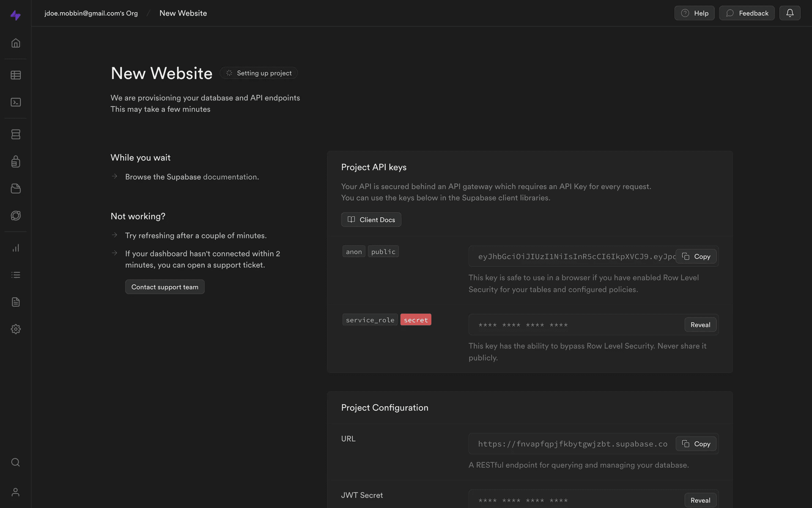The image size is (812, 508).
Task: Open the API Docs document icon
Action: coord(16,302)
